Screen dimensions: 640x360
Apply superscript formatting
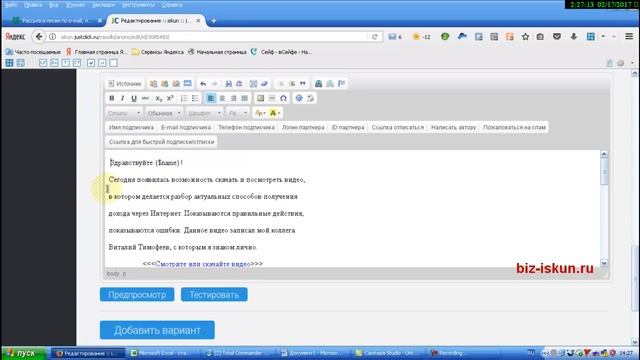[170, 98]
